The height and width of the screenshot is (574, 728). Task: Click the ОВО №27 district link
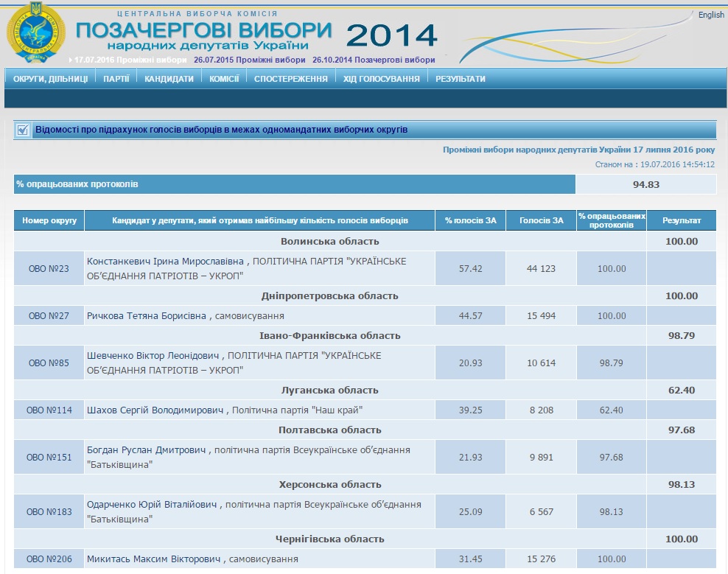(x=49, y=316)
